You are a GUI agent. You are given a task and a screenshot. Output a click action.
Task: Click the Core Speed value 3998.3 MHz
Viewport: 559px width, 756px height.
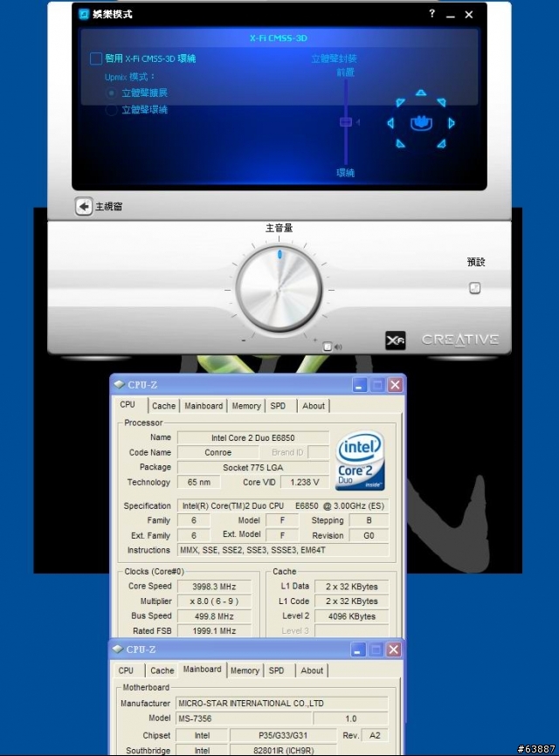(x=215, y=587)
